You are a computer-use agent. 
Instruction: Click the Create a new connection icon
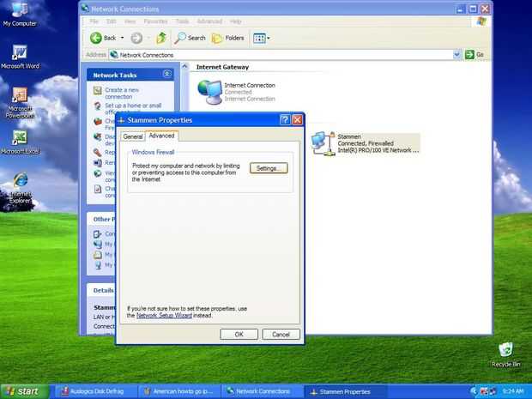[98, 90]
